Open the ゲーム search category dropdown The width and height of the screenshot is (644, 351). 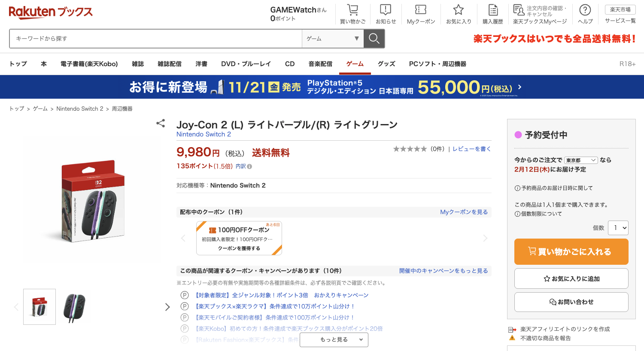pos(333,39)
